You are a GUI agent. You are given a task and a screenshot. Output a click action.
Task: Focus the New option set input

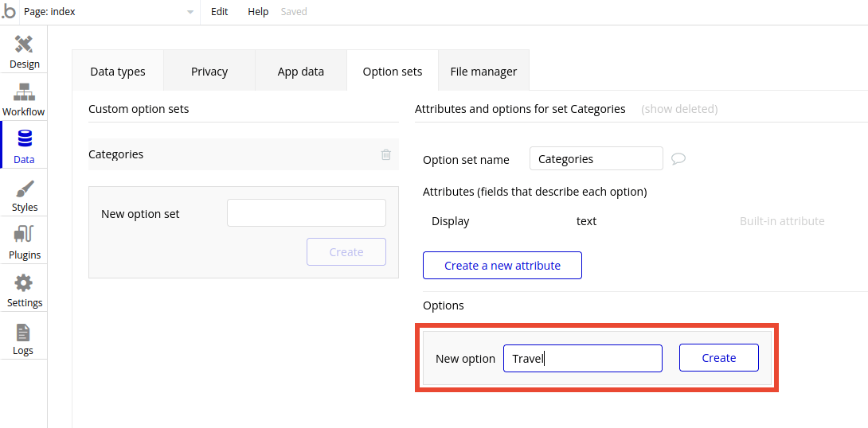pos(306,213)
